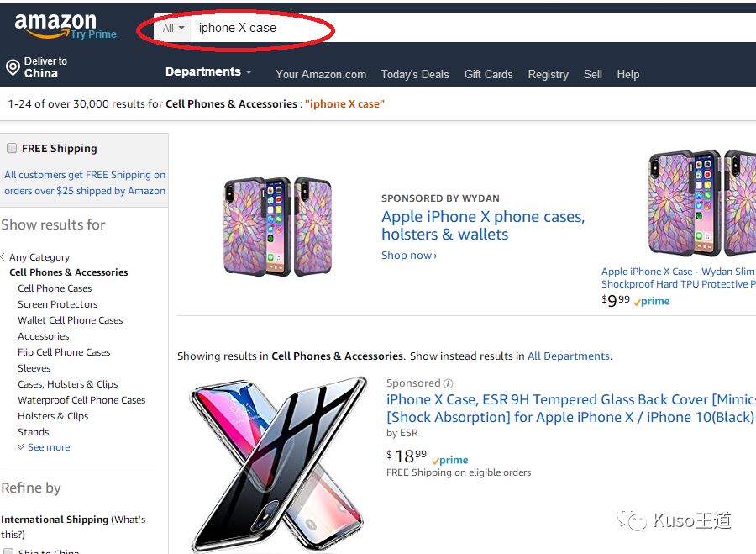Click the Try Prime link
The width and height of the screenshot is (756, 554).
point(93,34)
